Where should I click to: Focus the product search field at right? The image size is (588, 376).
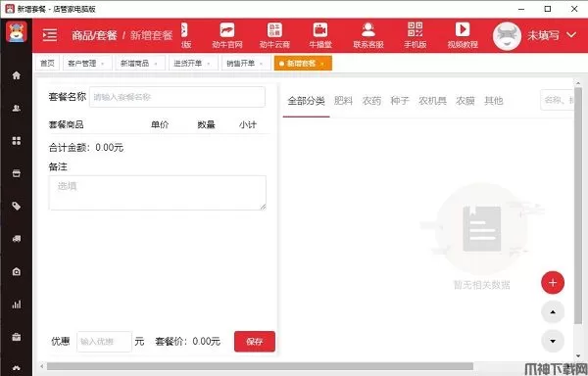(x=557, y=100)
